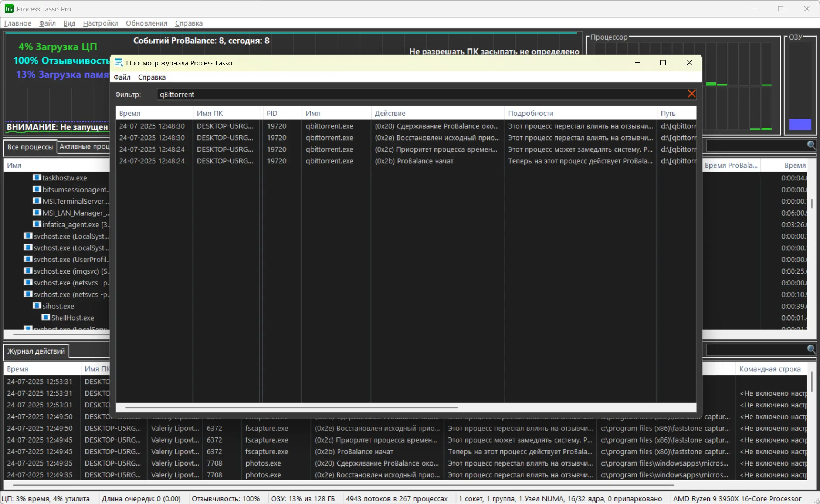Click the infatica_agent.exe process icon
This screenshot has width=820, height=504.
(x=37, y=224)
